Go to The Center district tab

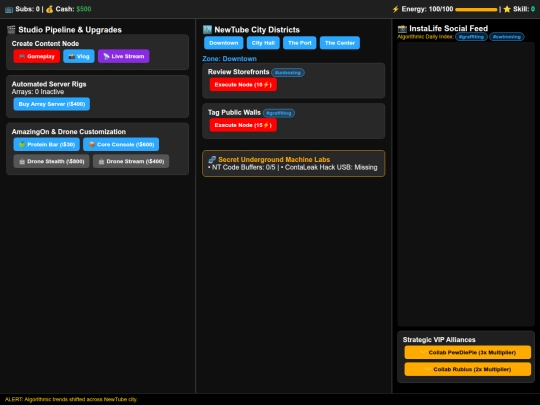click(x=340, y=43)
